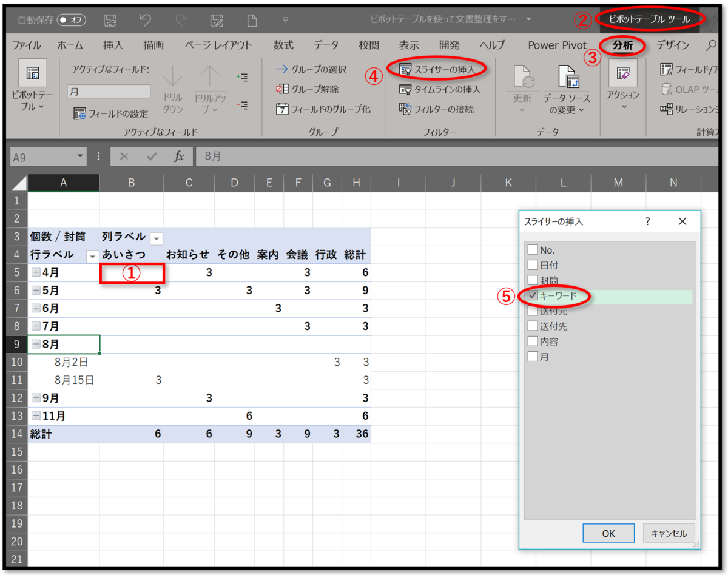Check the No. checkbox
This screenshot has height=575, width=728.
(533, 249)
